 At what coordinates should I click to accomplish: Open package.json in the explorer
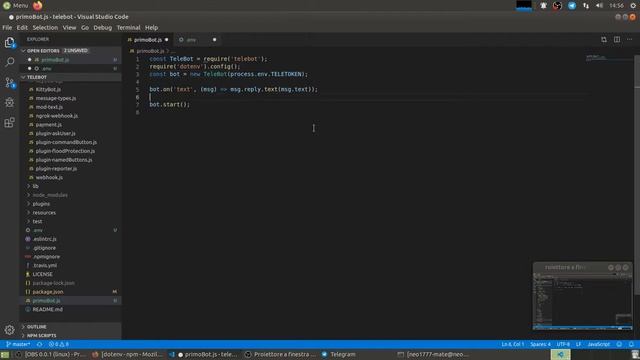pyautogui.click(x=71, y=292)
